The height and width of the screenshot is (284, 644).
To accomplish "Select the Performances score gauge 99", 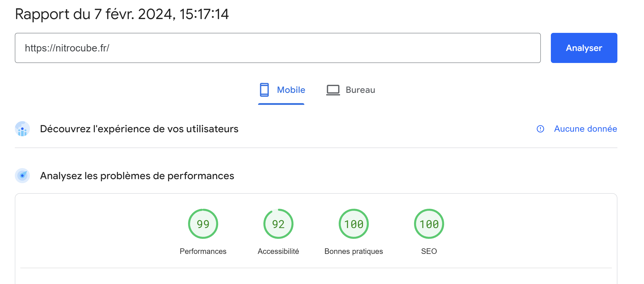I will click(x=203, y=224).
